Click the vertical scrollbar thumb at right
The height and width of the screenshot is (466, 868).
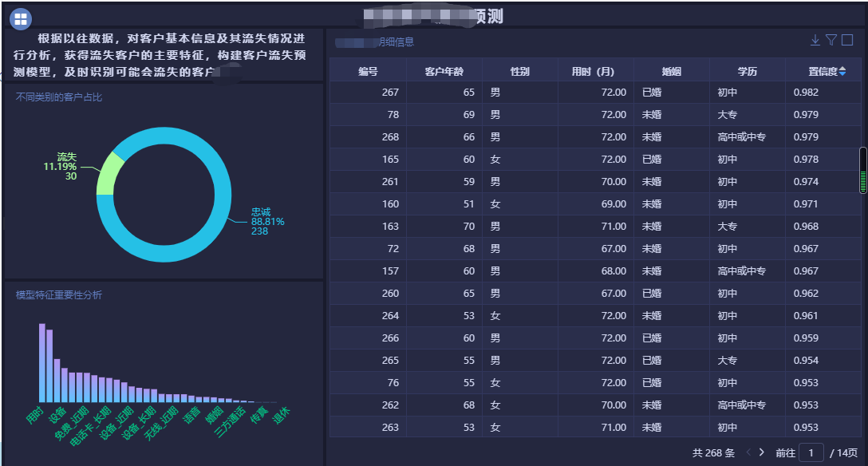(862, 171)
